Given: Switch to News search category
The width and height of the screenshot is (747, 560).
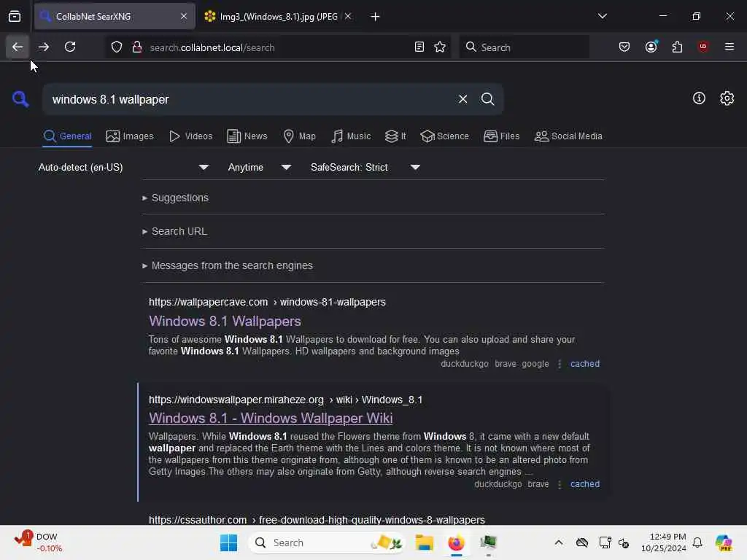Looking at the screenshot, I should (x=247, y=136).
